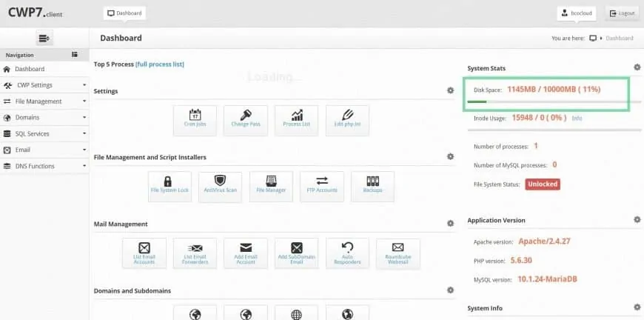The height and width of the screenshot is (320, 644).
Task: Open the full process list link
Action: (x=160, y=64)
